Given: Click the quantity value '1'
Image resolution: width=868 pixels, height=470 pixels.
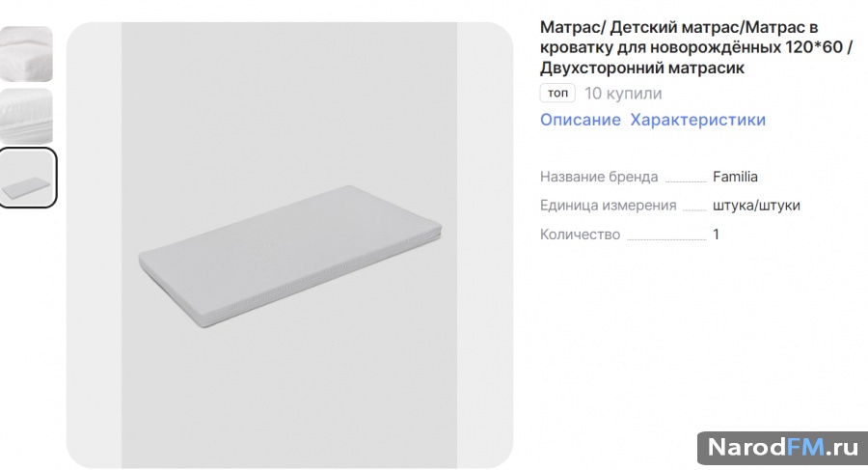Looking at the screenshot, I should pyautogui.click(x=716, y=235).
